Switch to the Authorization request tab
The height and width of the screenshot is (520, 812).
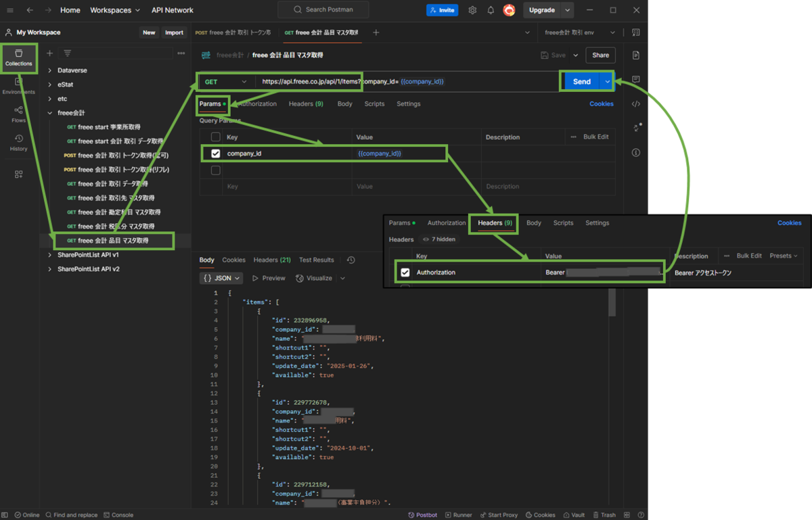click(258, 104)
